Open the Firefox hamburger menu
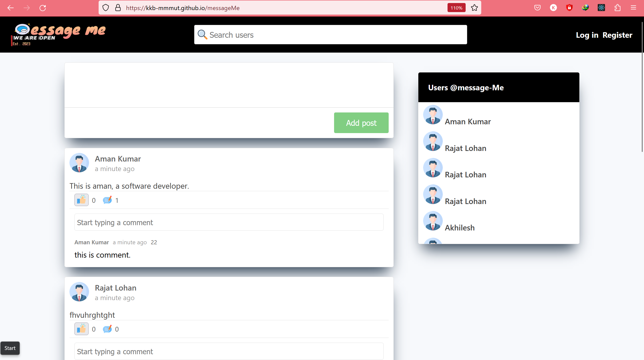This screenshot has height=360, width=644. 633,8
